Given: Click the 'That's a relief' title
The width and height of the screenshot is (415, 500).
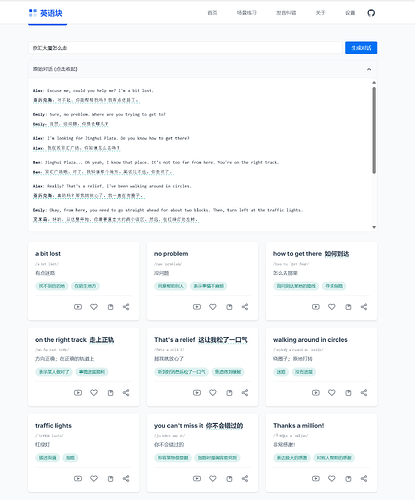Looking at the screenshot, I should (x=174, y=340).
